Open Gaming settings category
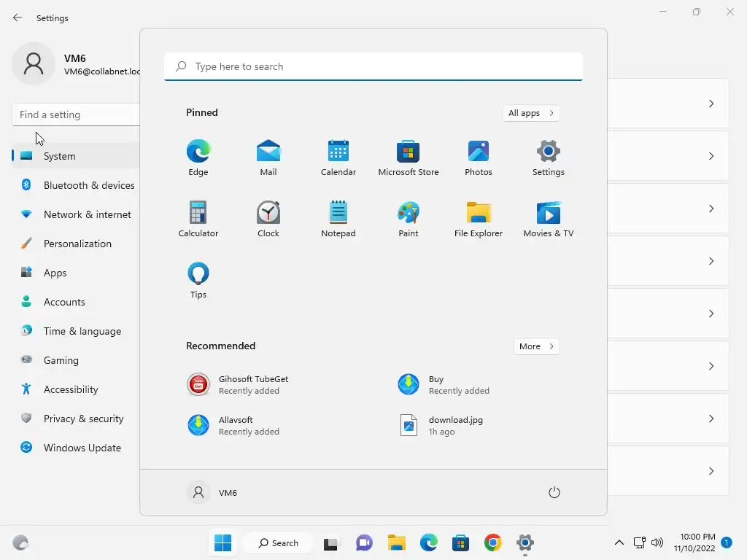This screenshot has width=747, height=560. [76, 360]
